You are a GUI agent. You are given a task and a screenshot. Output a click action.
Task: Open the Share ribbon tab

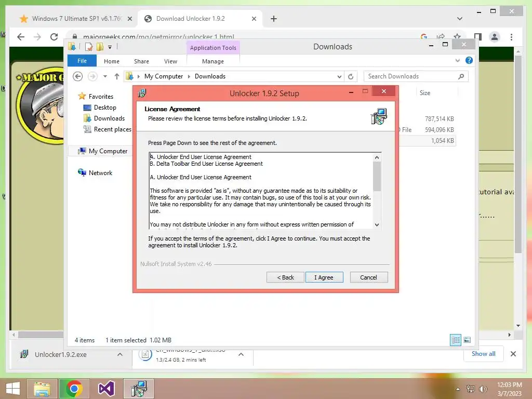coord(141,61)
